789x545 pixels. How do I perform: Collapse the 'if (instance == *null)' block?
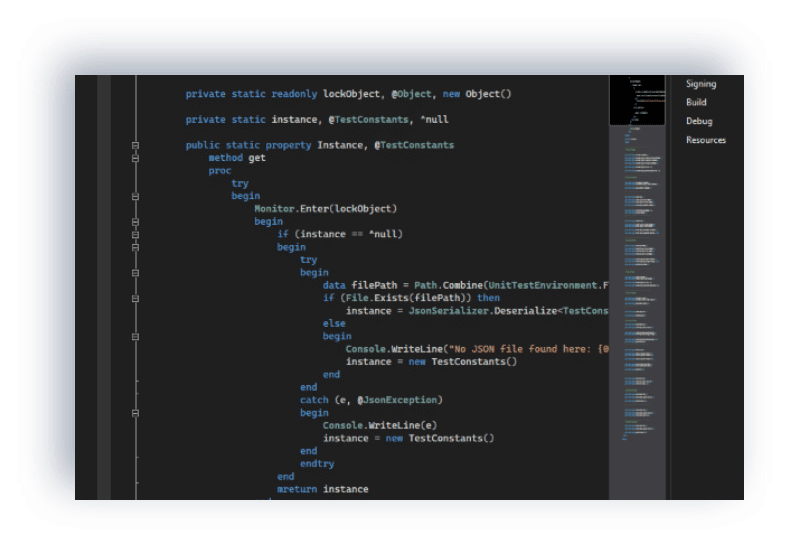135,234
